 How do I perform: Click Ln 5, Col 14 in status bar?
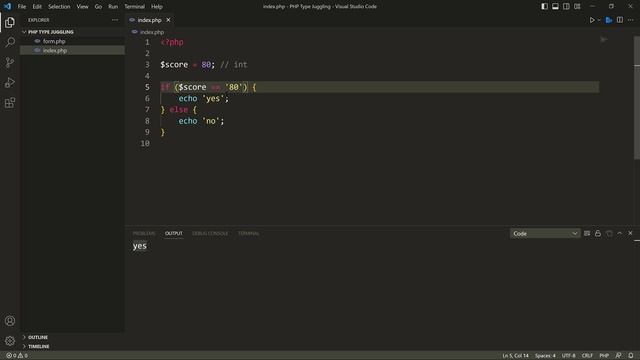[515, 356]
